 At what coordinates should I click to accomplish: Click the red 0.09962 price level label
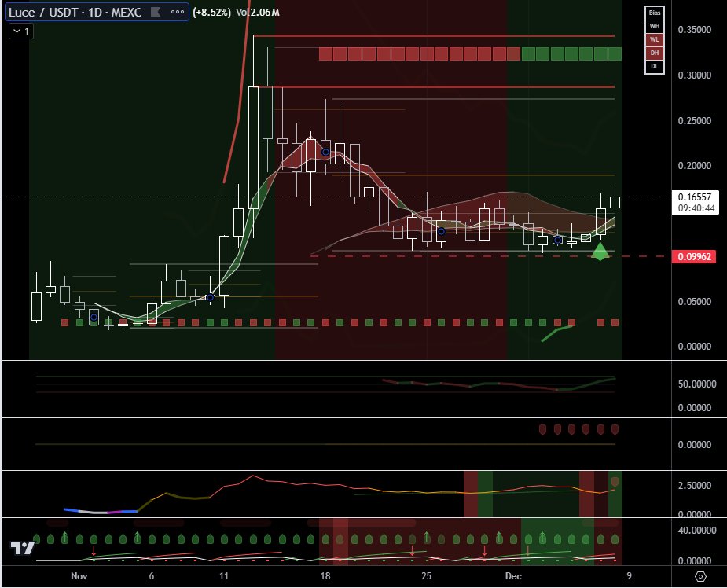[x=694, y=257]
